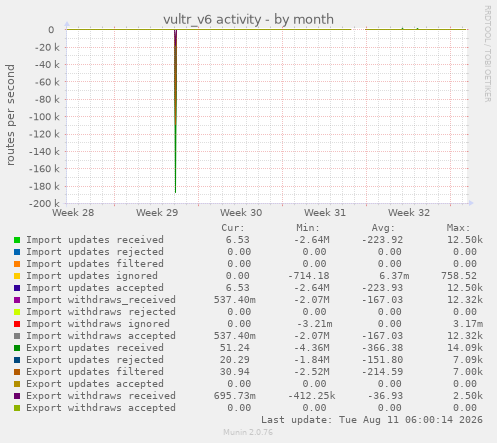Click the routes per second axis label
The height and width of the screenshot is (443, 497).
coord(10,115)
